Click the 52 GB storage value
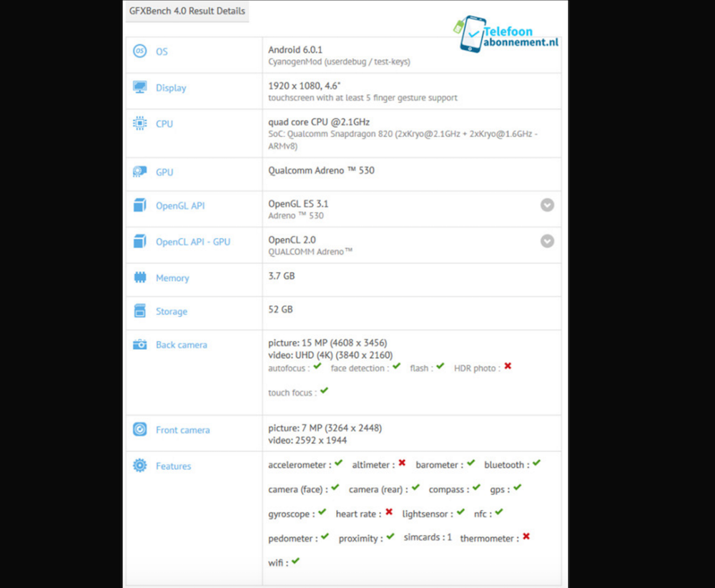 [x=280, y=309]
